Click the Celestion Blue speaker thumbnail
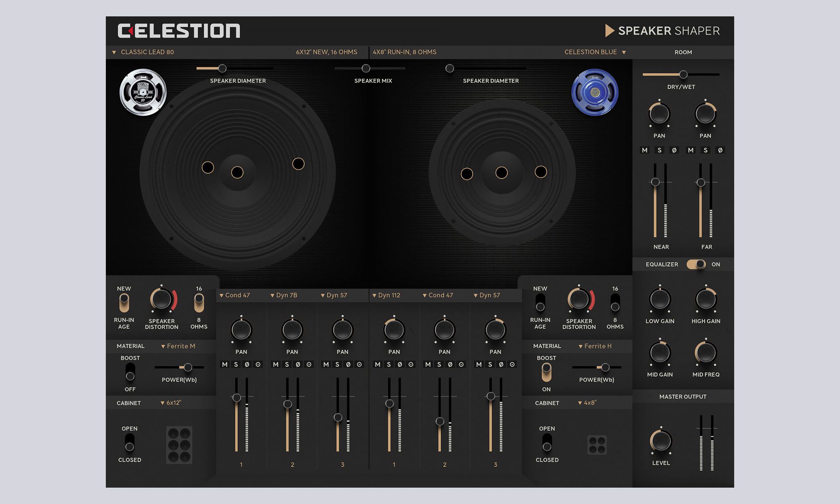The width and height of the screenshot is (840, 504). [595, 92]
